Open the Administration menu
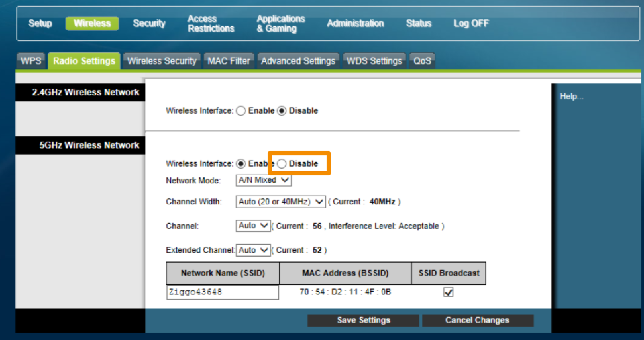 pyautogui.click(x=355, y=23)
